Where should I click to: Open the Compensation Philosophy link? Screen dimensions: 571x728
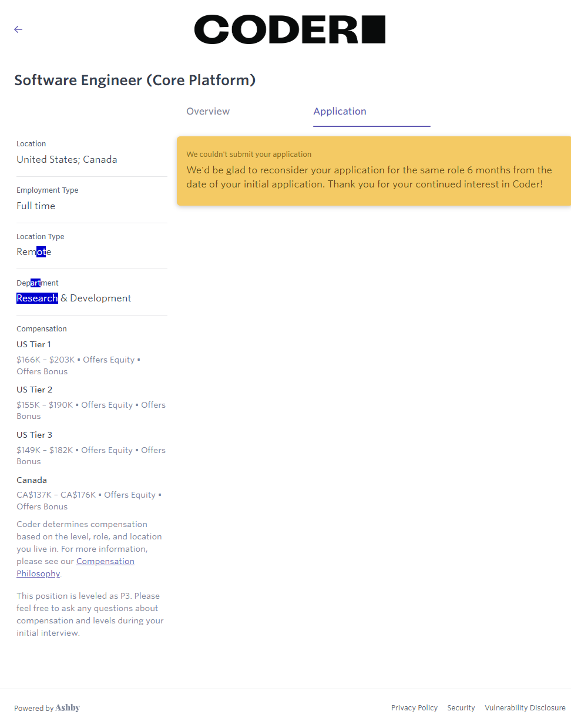[105, 562]
